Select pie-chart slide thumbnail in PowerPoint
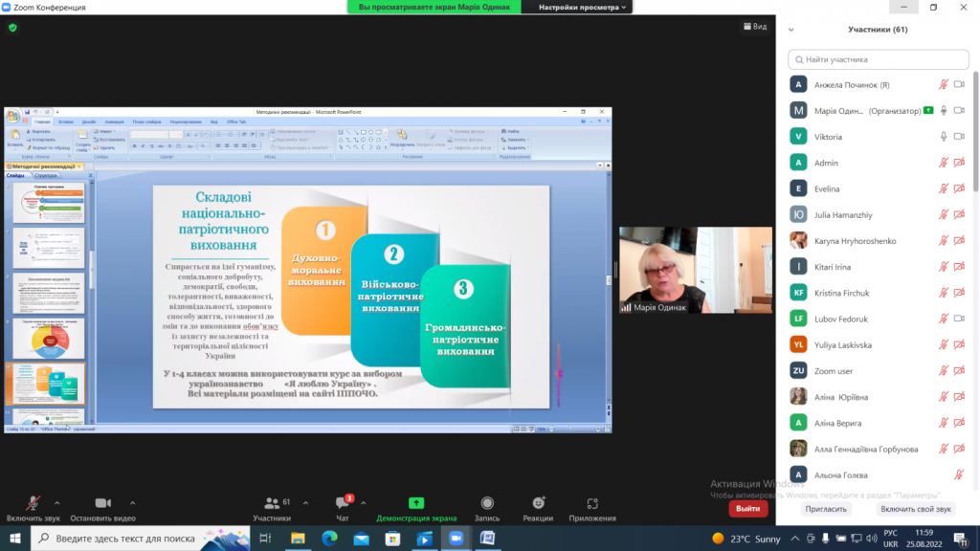The width and height of the screenshot is (980, 551). [x=49, y=340]
